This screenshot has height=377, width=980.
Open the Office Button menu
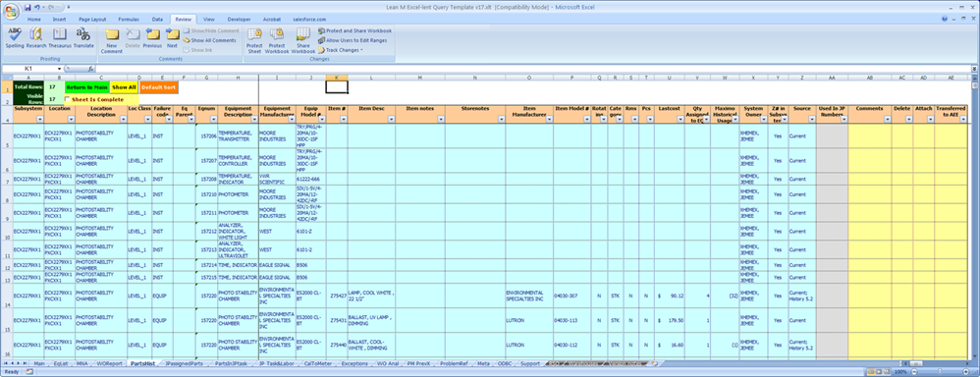[11, 11]
